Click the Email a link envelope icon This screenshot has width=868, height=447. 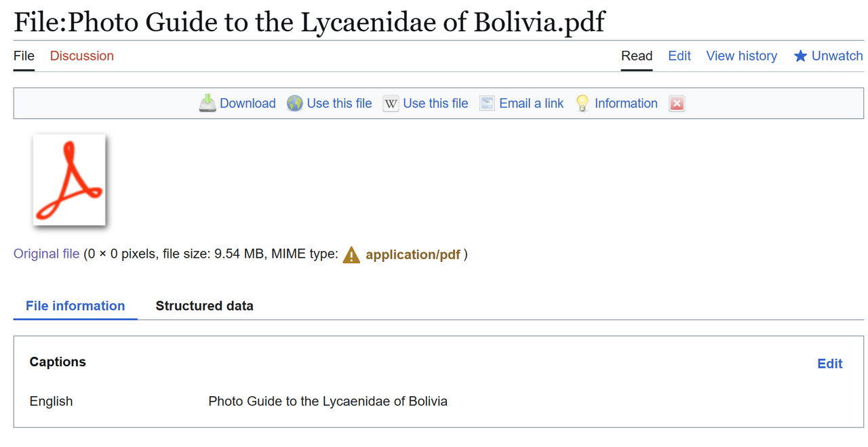click(x=487, y=103)
